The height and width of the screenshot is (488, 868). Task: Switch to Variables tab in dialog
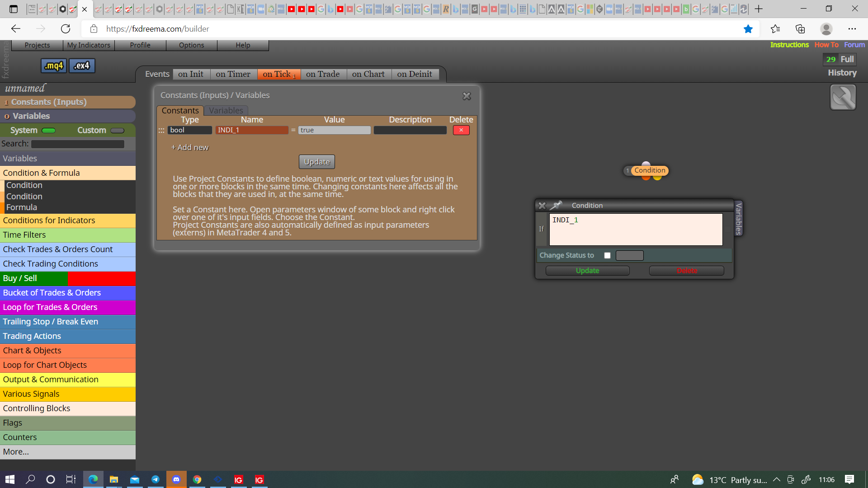(226, 111)
